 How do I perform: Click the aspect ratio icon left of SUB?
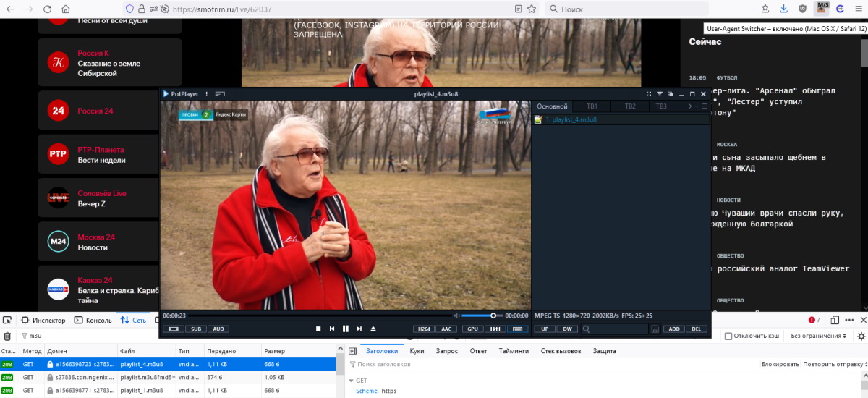pos(174,329)
